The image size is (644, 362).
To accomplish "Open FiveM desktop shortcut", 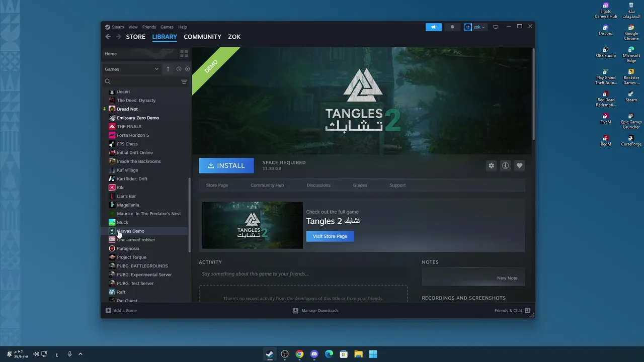I will 606,119.
